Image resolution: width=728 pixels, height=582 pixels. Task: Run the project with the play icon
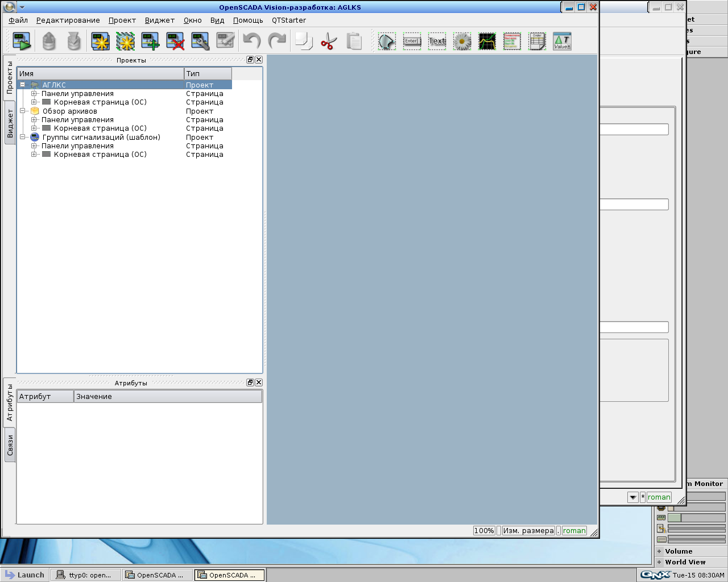[22, 41]
